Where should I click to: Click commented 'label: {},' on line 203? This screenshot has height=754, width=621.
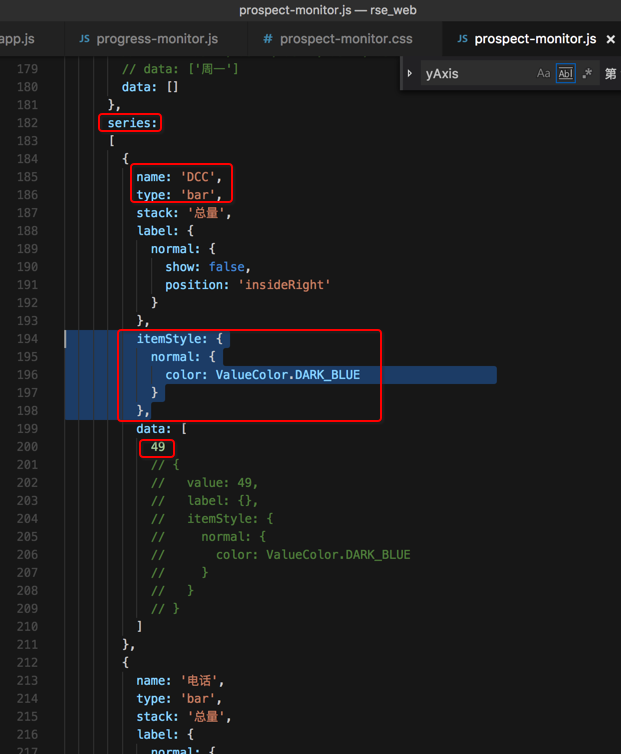click(222, 501)
